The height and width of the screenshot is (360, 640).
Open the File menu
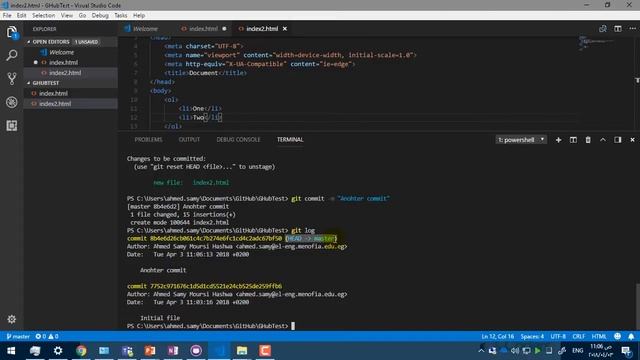coord(7,16)
